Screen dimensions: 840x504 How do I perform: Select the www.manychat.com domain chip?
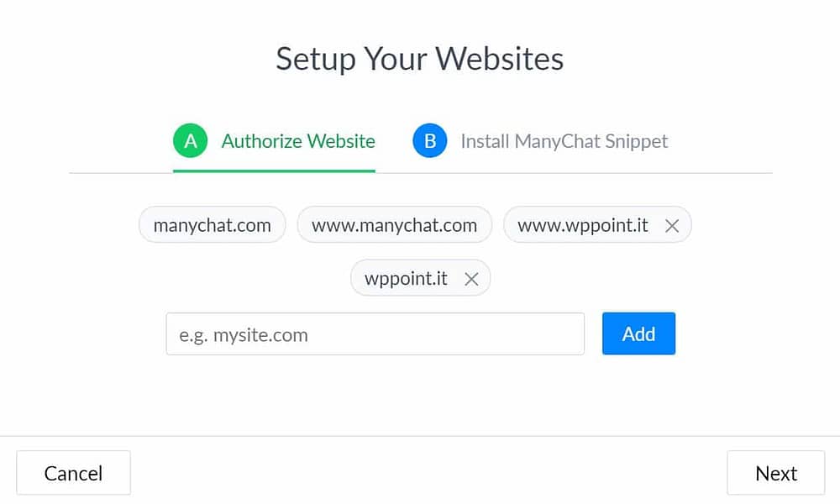(394, 225)
